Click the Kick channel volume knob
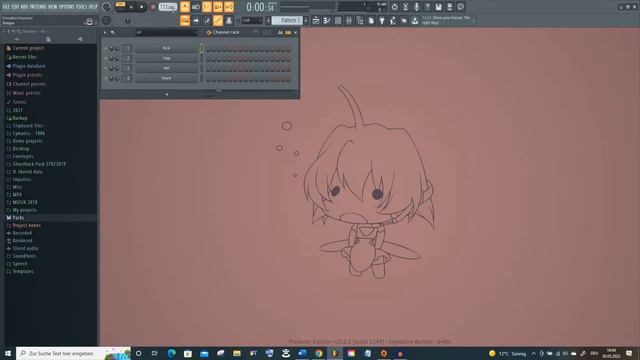The width and height of the screenshot is (640, 360). pos(117,49)
